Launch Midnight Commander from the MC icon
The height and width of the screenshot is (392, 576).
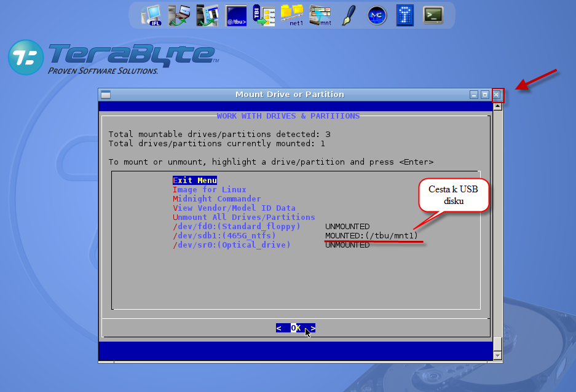(x=377, y=16)
